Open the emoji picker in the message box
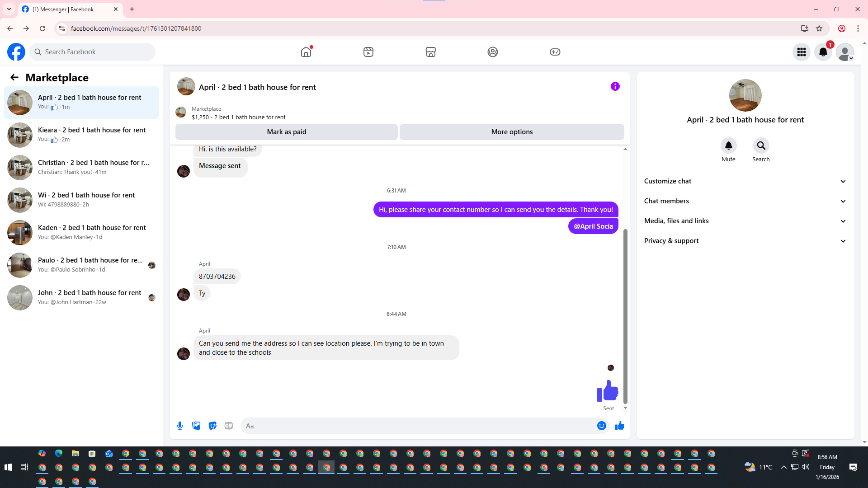This screenshot has width=868, height=488. coord(601,426)
